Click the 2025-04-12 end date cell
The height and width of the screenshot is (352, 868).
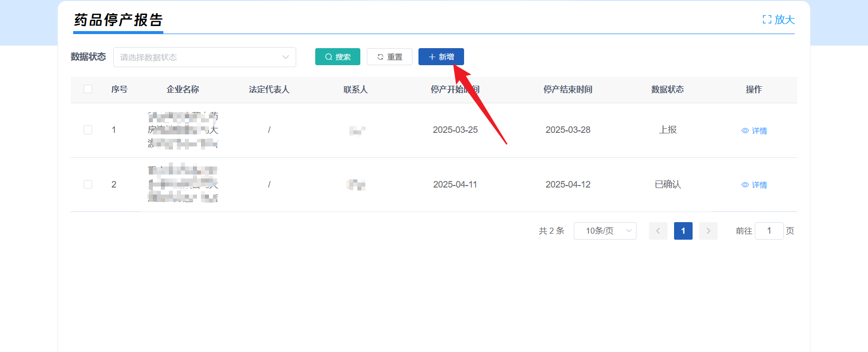pos(568,184)
